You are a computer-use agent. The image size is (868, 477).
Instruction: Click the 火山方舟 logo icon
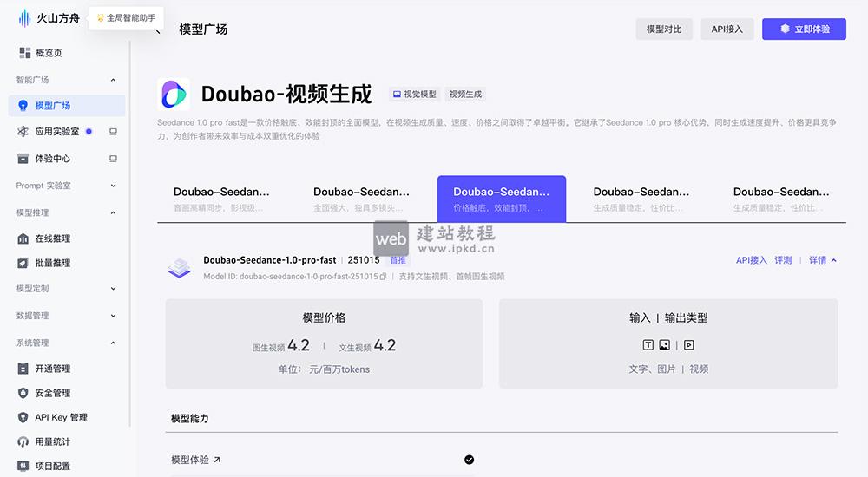pos(24,18)
